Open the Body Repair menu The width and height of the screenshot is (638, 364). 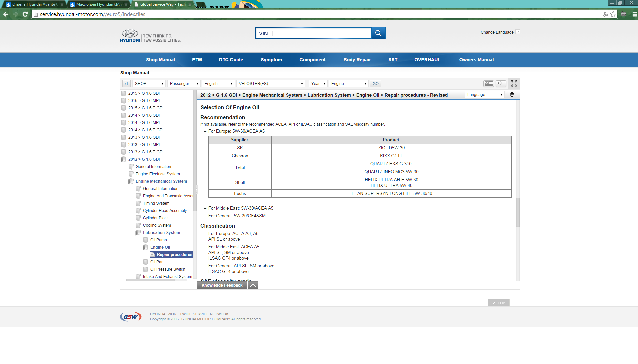pyautogui.click(x=357, y=60)
